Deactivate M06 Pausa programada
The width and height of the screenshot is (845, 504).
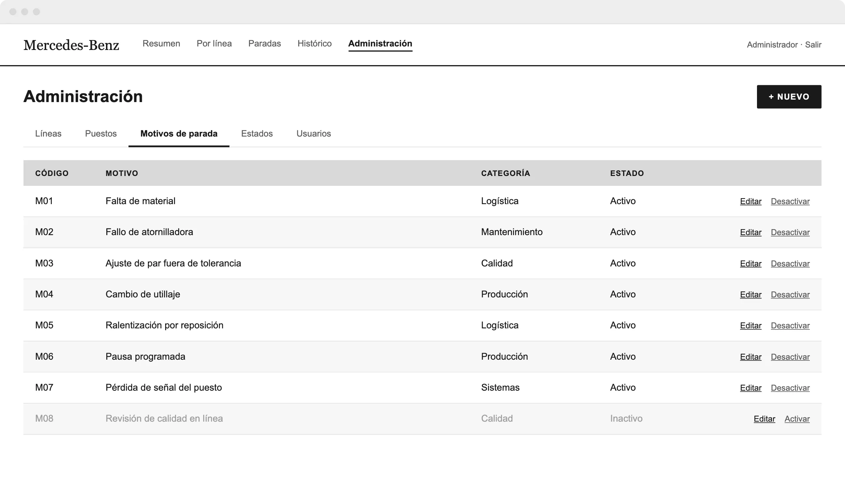pos(790,357)
